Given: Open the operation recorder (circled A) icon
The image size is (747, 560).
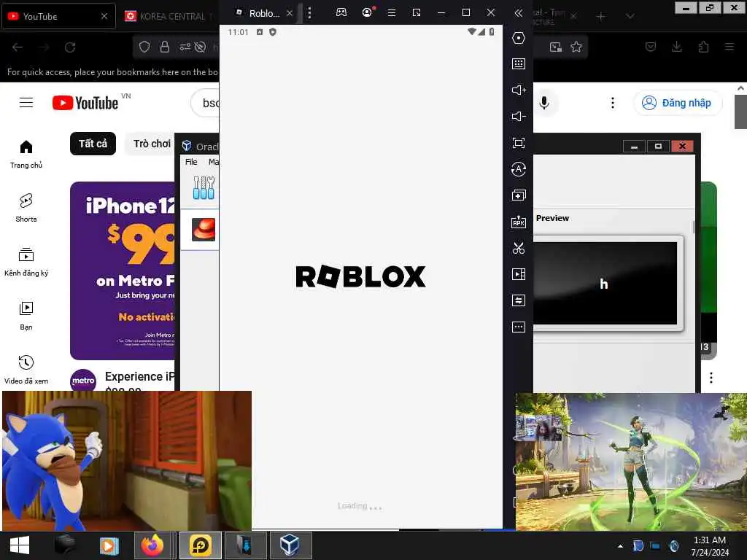Looking at the screenshot, I should [519, 169].
